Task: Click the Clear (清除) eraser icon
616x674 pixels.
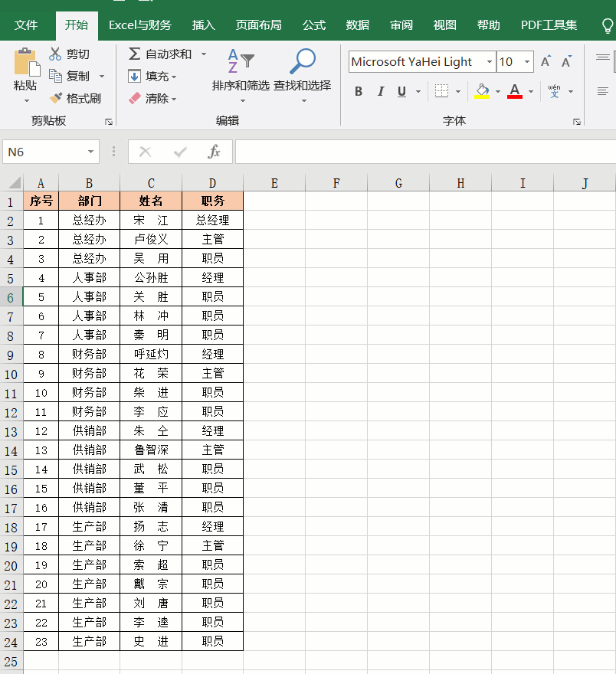Action: pyautogui.click(x=134, y=99)
